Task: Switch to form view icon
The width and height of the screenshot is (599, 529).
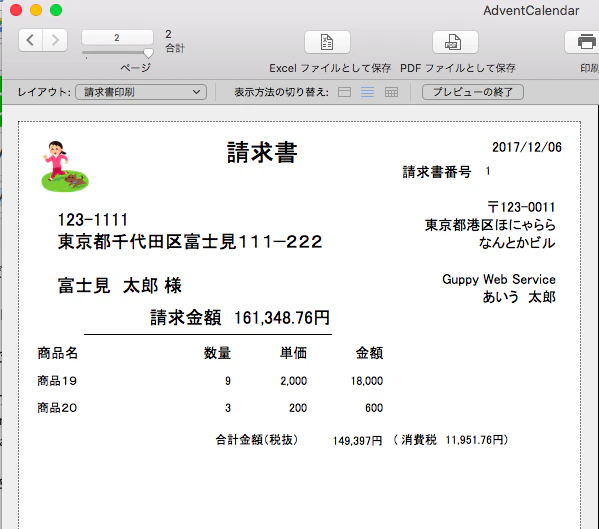Action: pos(344,92)
